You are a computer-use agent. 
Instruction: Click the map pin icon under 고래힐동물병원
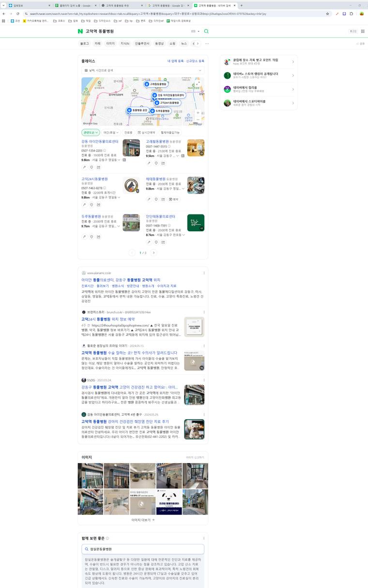(156, 163)
